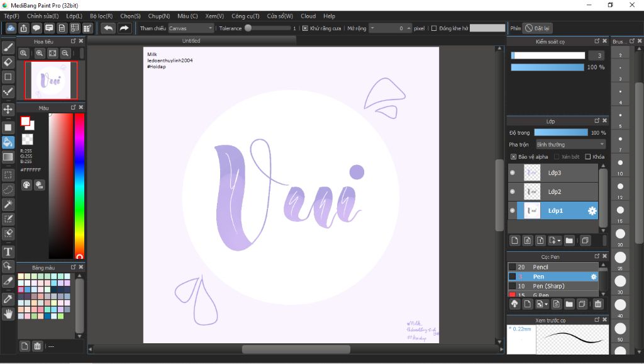Select the Lớp3 layer row
This screenshot has width=644, height=364.
click(553, 173)
